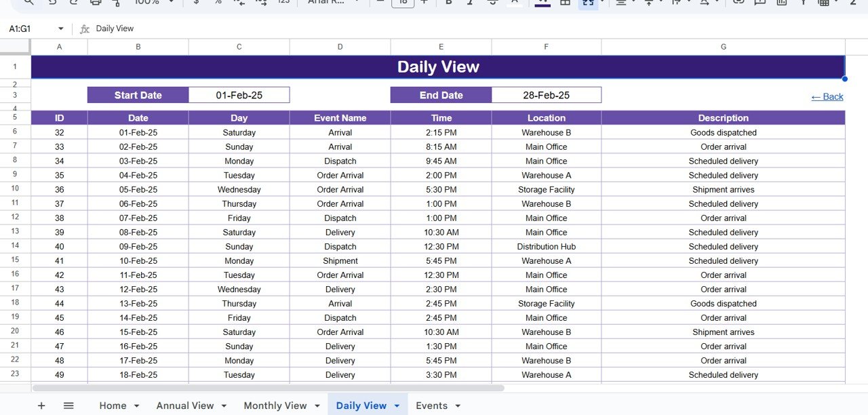Click the print icon in toolbar
The image size is (868, 415).
click(96, 2)
